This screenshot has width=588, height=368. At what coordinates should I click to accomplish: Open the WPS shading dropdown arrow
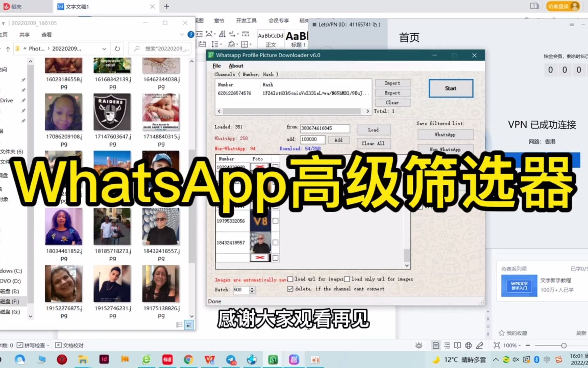[238, 44]
